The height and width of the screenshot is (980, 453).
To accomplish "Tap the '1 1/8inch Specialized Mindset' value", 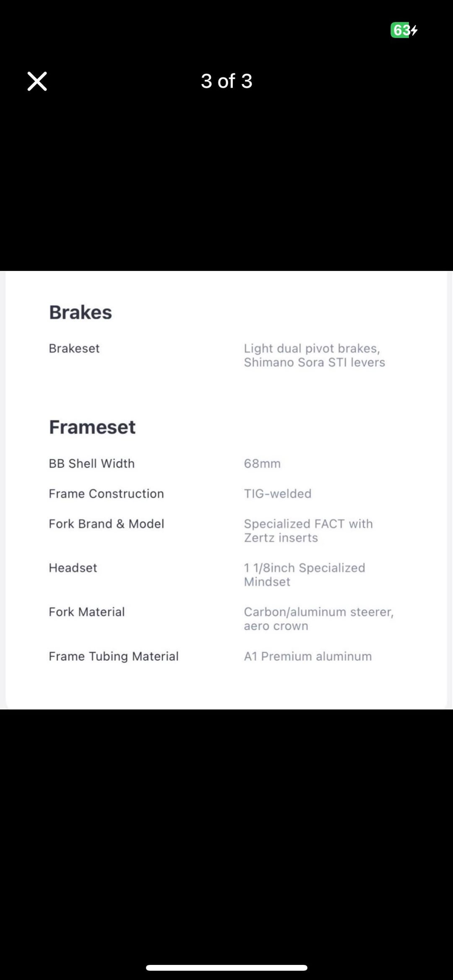I will click(305, 574).
